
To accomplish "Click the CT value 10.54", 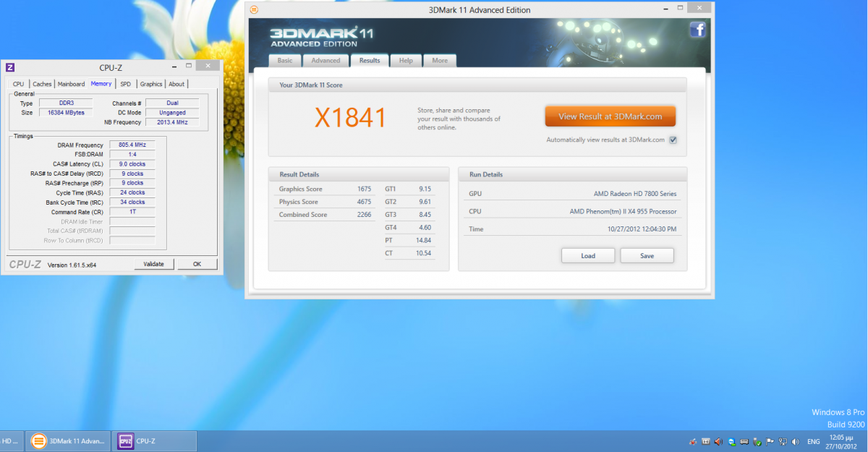I will point(424,254).
